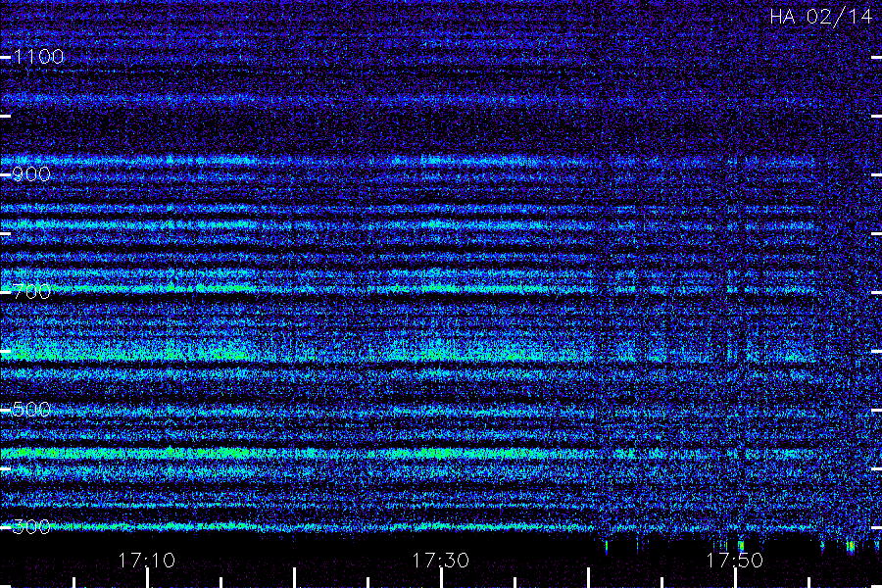
Task: Click the 500 frequency axis label
Action: [x=31, y=410]
